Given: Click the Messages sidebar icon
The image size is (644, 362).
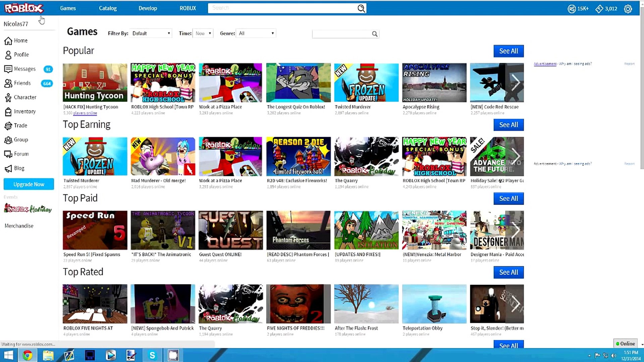Looking at the screenshot, I should click(8, 69).
